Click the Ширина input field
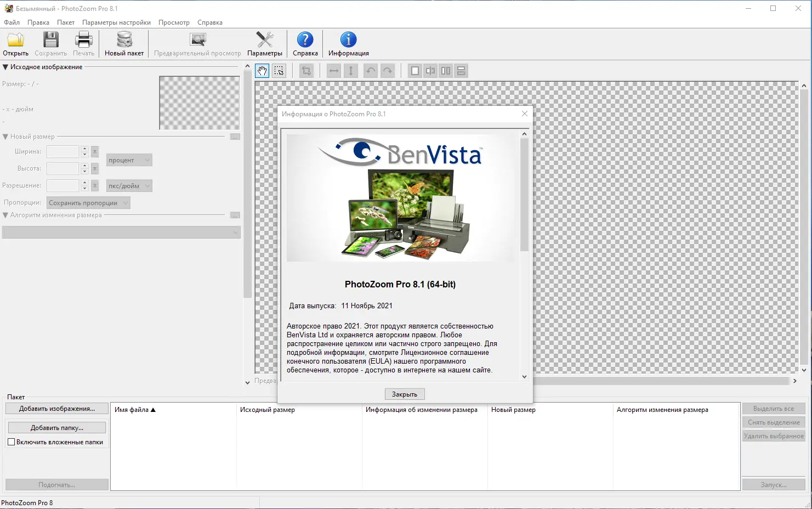This screenshot has height=509, width=812. [63, 151]
